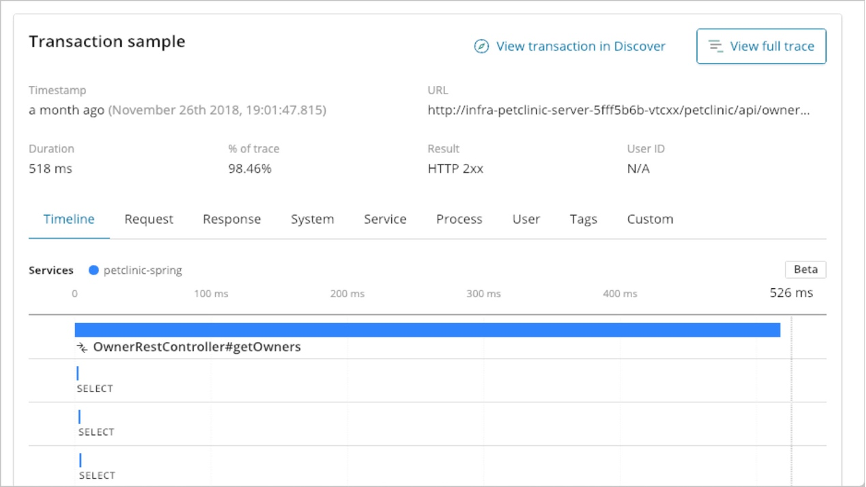866x487 pixels.
Task: Click the compass icon beside View transaction in Discover
Action: pos(481,46)
